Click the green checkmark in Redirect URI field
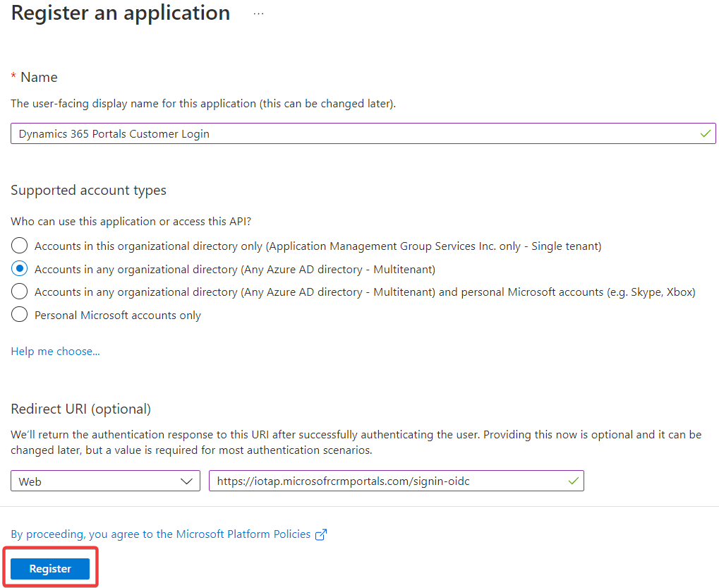The width and height of the screenshot is (719, 588). point(573,481)
